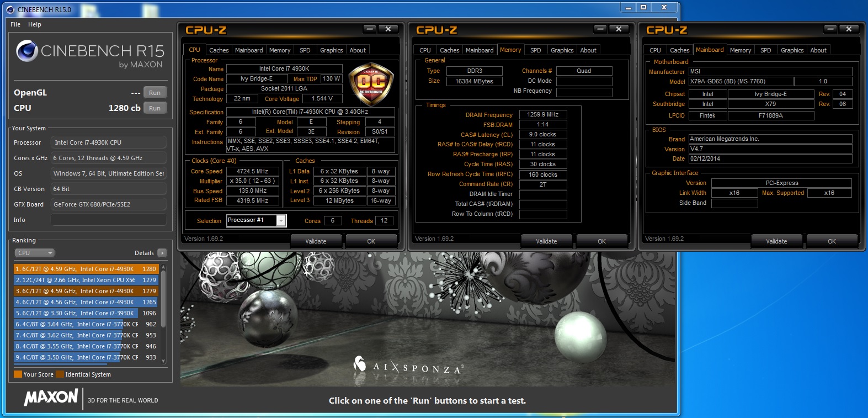Close the CPU-Z Memory window
The height and width of the screenshot is (418, 868).
(x=619, y=29)
